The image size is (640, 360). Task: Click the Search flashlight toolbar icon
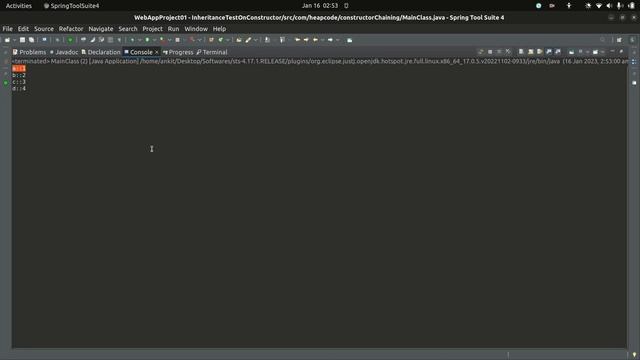[248, 40]
